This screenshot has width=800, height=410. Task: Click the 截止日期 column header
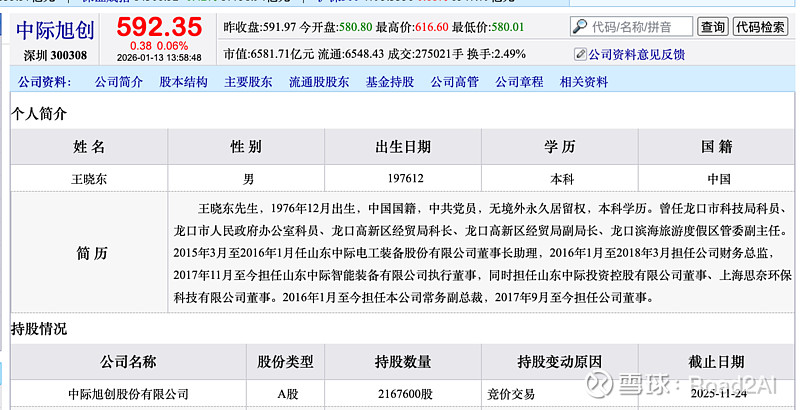(716, 362)
